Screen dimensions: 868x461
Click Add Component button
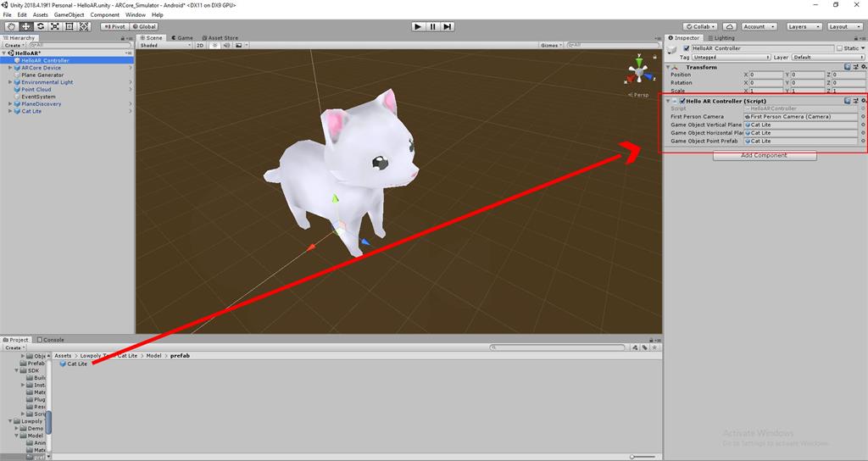coord(764,156)
